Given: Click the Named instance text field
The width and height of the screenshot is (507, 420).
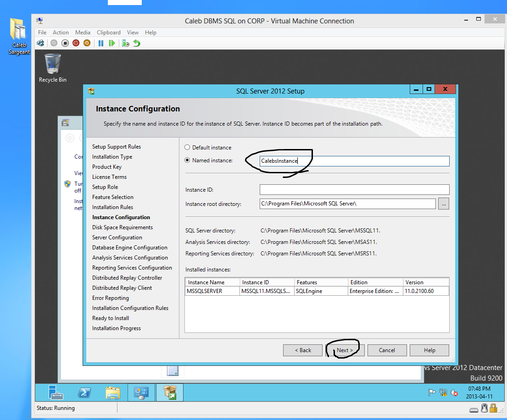Looking at the screenshot, I should tap(354, 161).
